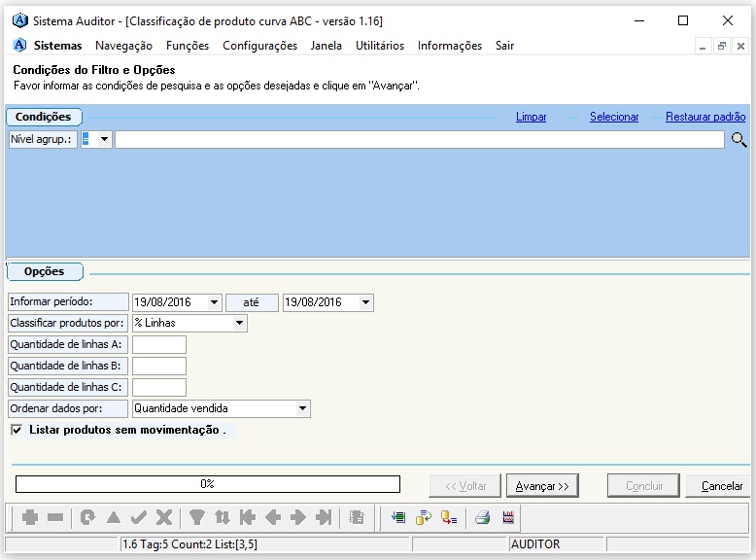The height and width of the screenshot is (560, 756).
Task: Click the Sair menu item
Action: pyautogui.click(x=504, y=46)
